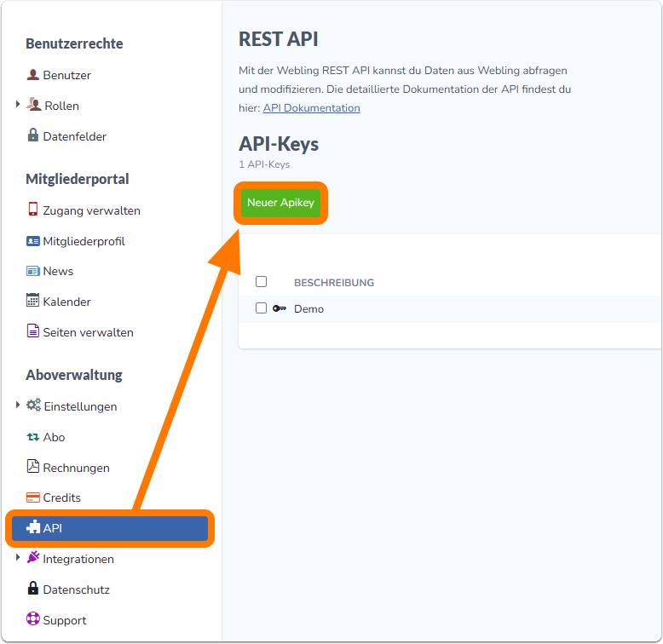Open the Abo label
This screenshot has height=644, width=663.
55,437
